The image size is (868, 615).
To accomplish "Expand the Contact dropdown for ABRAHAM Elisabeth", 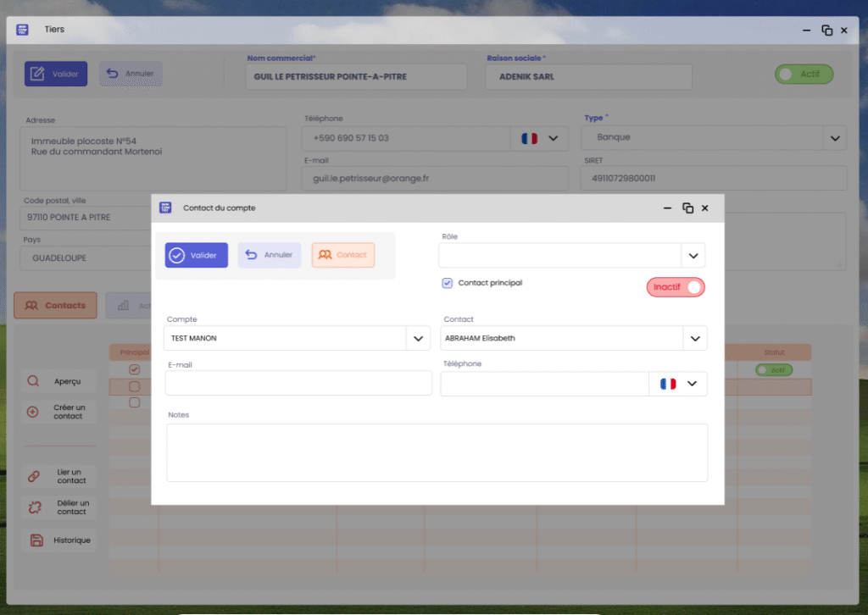I will tap(693, 339).
